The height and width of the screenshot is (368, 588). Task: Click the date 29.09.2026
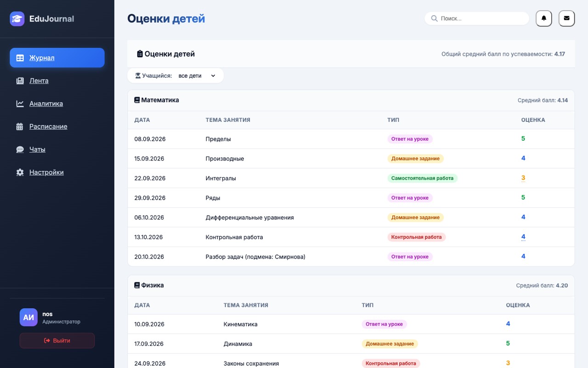(x=150, y=198)
